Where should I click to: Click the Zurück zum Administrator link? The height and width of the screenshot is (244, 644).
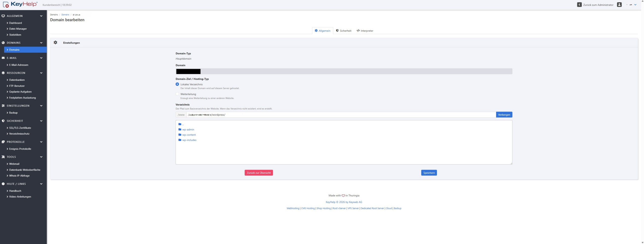598,5
